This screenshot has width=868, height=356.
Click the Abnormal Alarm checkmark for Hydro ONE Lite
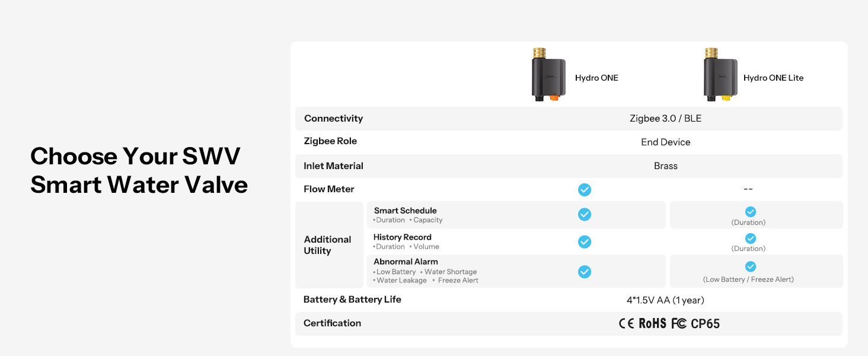pos(751,266)
